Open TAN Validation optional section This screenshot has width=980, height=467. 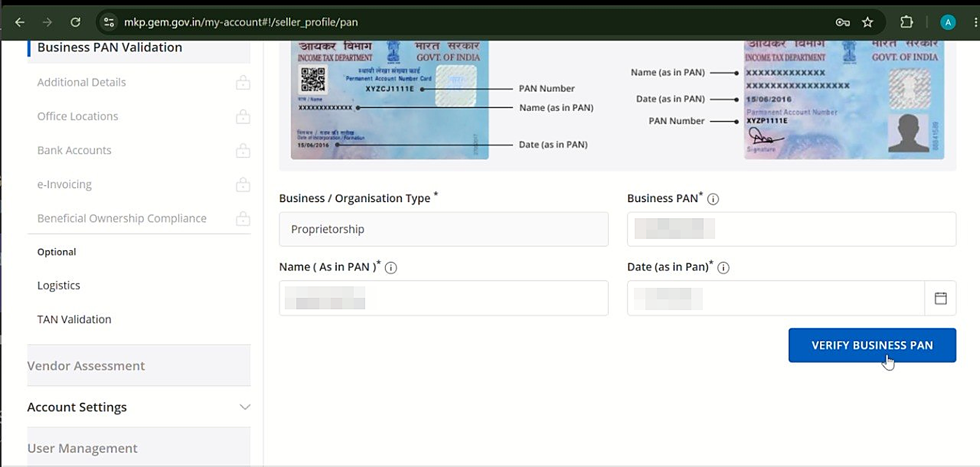coord(74,319)
